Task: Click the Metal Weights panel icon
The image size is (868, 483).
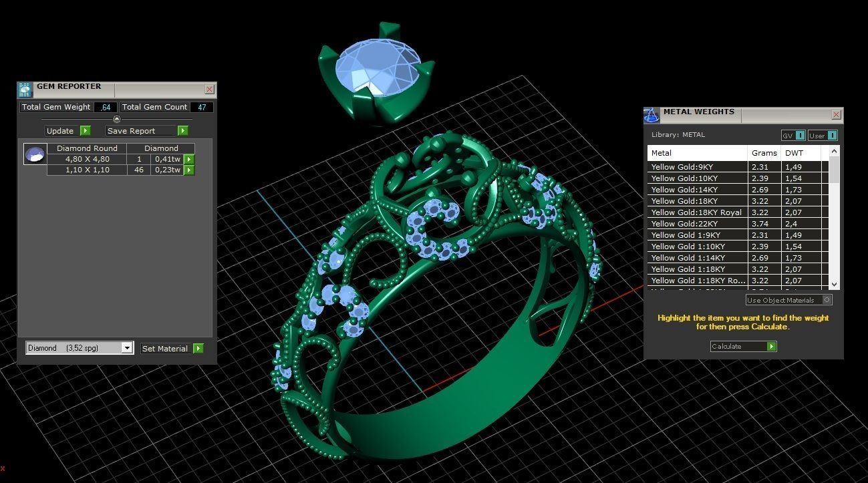Action: pyautogui.click(x=652, y=115)
